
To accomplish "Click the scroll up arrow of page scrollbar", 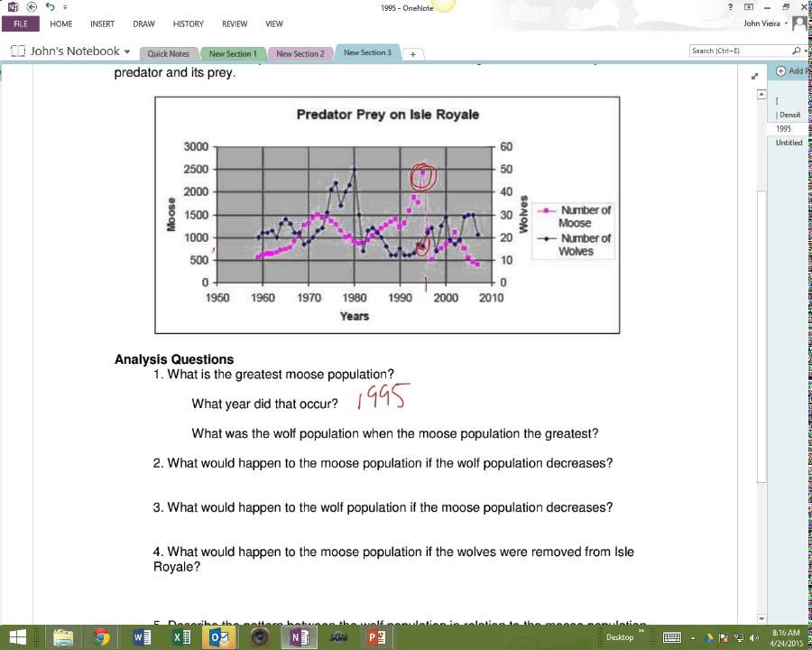I will click(761, 94).
